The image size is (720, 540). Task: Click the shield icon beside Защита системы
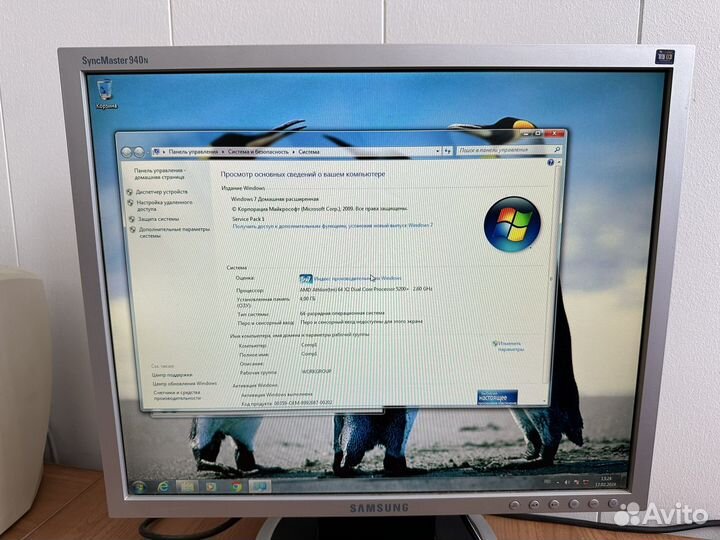pos(132,219)
